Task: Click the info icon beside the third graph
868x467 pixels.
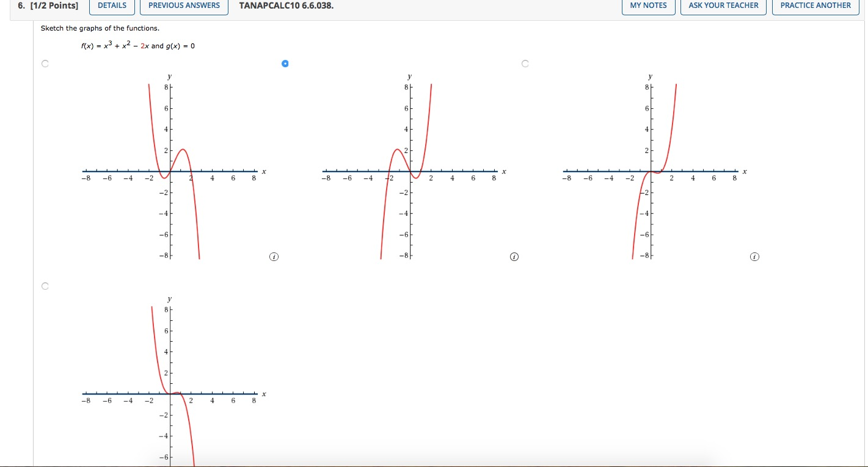Action: (754, 257)
